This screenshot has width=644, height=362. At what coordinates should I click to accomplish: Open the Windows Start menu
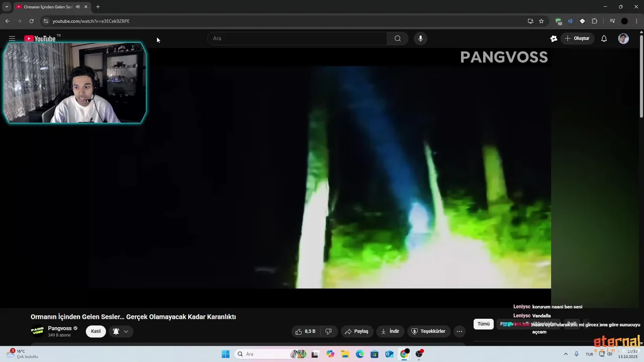pyautogui.click(x=225, y=354)
